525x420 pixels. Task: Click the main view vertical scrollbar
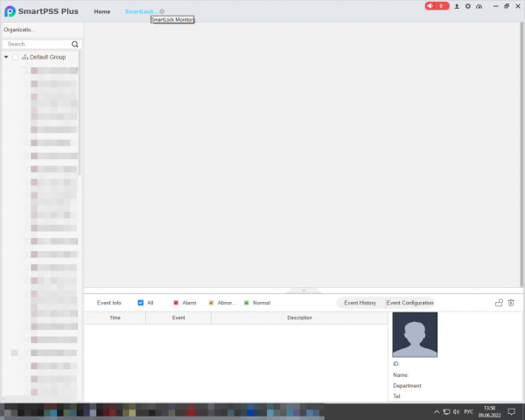click(x=522, y=154)
